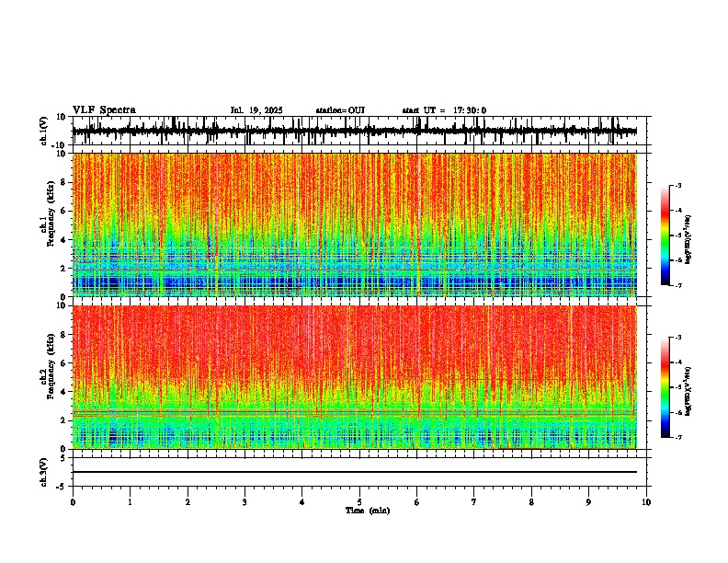
Task: Click the '9' tick label on time axis
Action: [588, 502]
